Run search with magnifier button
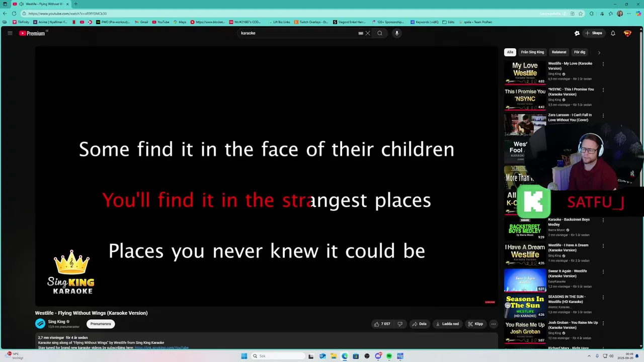The width and height of the screenshot is (644, 362). 380,33
